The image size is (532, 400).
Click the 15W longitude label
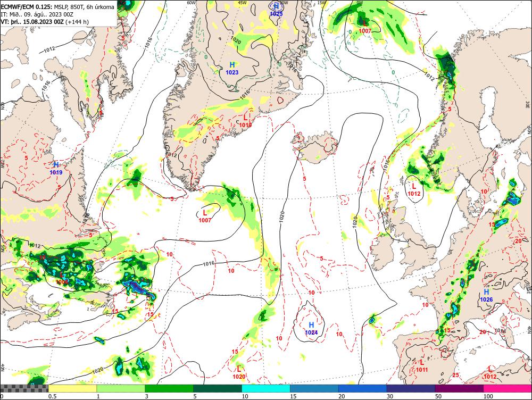(322, 2)
